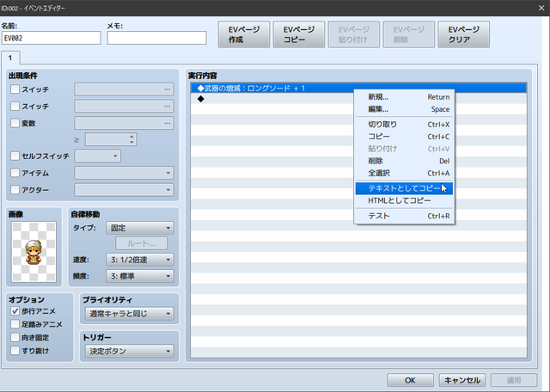Image resolution: width=550 pixels, height=392 pixels.
Task: Open the アイテム dropdown
Action: tap(124, 173)
